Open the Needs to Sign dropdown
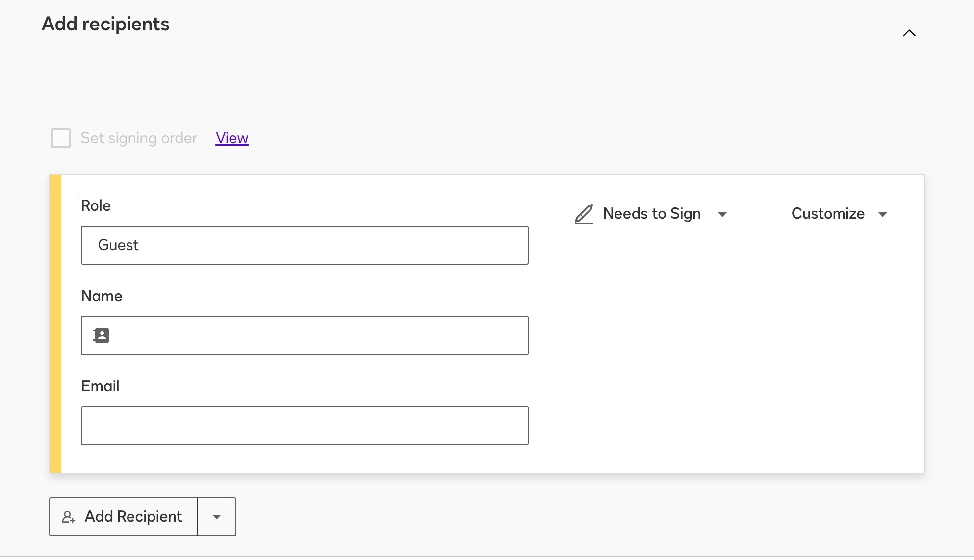 tap(652, 213)
